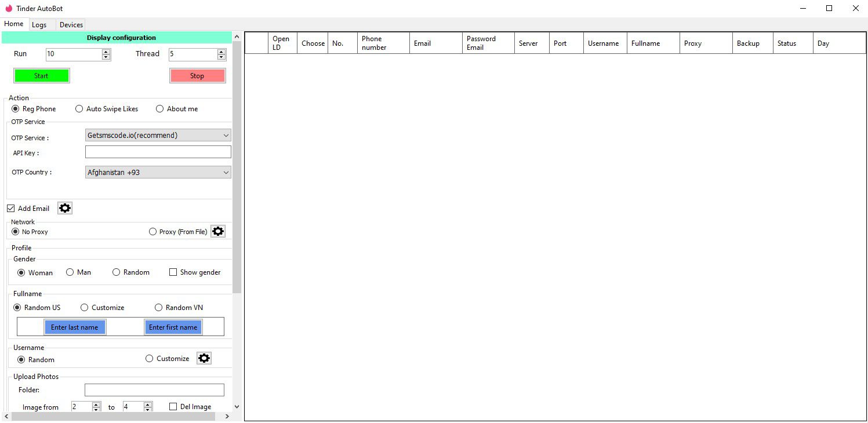Viewport: 868px width, 423px height.
Task: Increase the Run count stepper
Action: tap(106, 52)
